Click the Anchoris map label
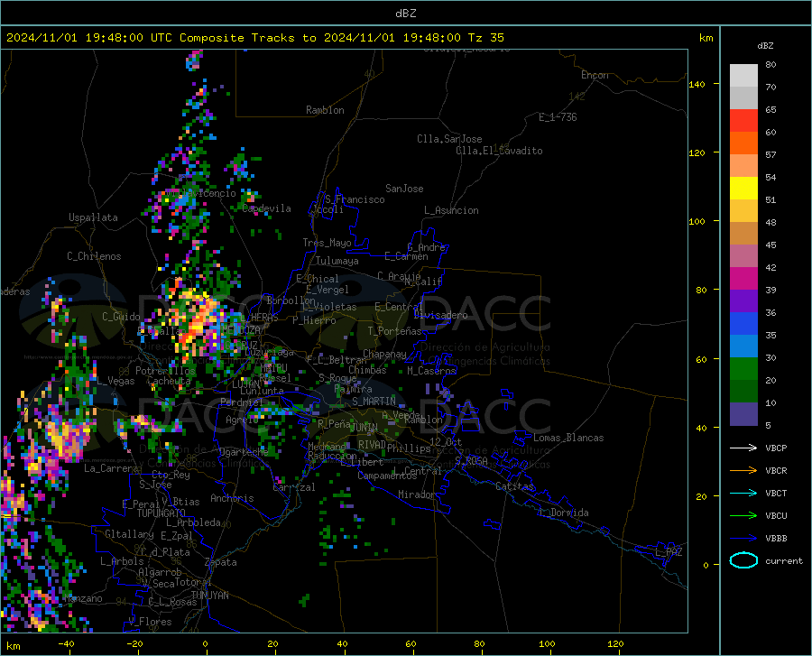Viewport: 812px width, 656px height. click(x=232, y=499)
